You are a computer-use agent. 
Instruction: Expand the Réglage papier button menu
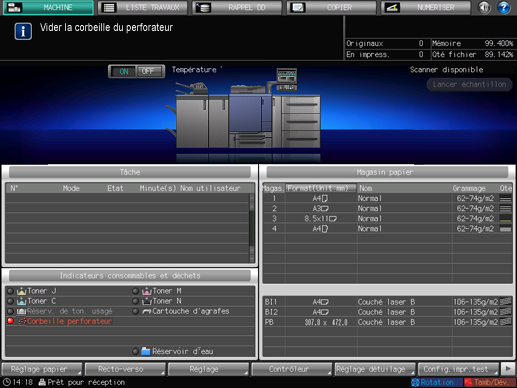42,369
